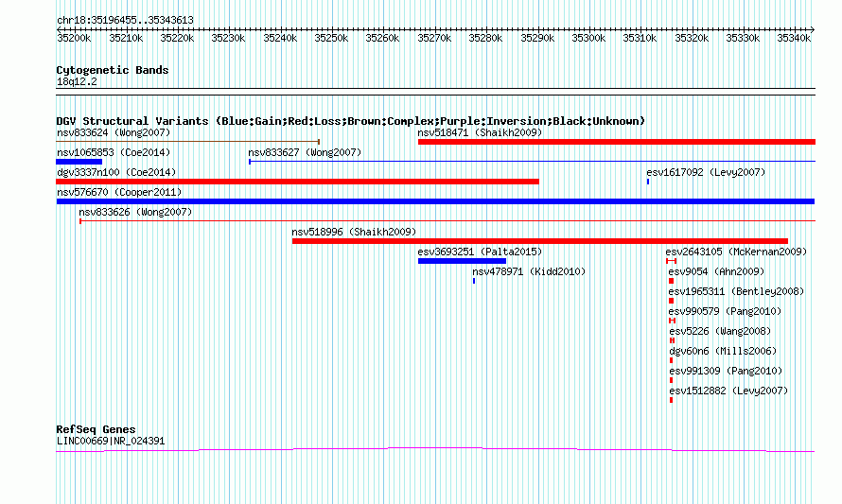842x504 pixels.
Task: Click the 18q12.2 cytogenetic band bar
Action: (x=435, y=92)
